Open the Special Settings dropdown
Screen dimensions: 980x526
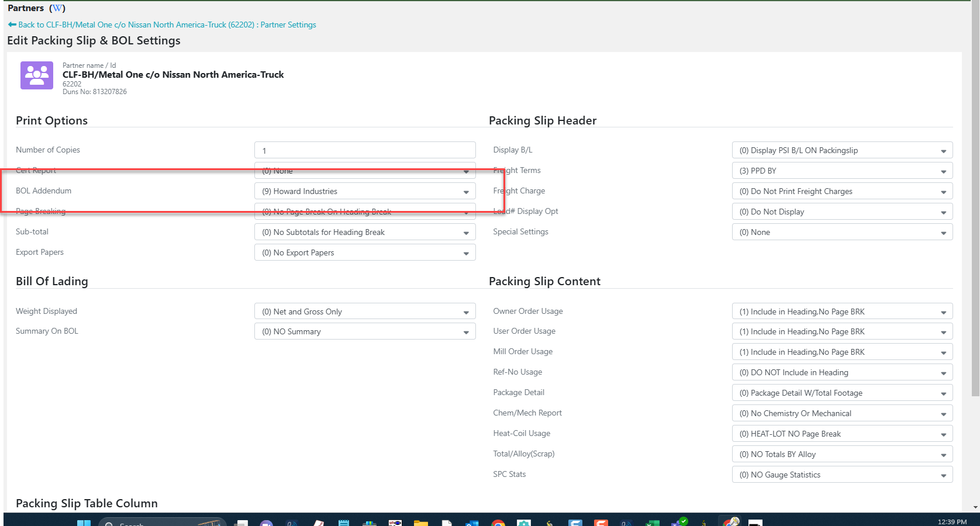842,232
